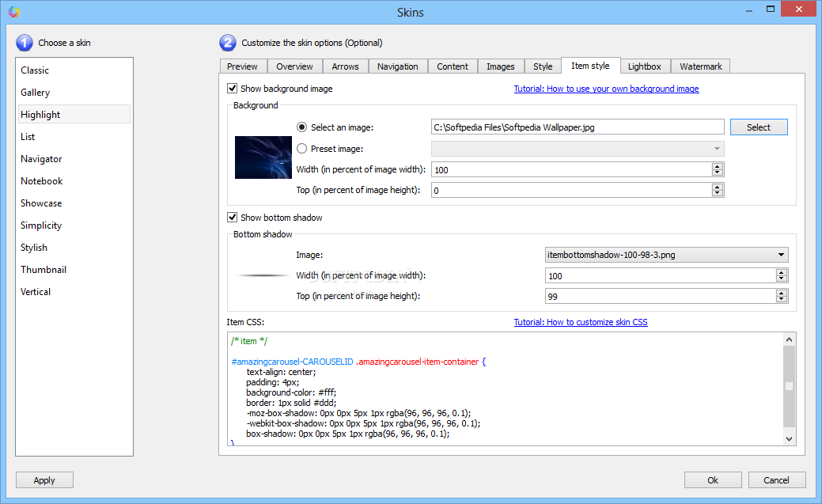Select the Notebook skin
Screen dimensions: 822x504
coord(74,181)
